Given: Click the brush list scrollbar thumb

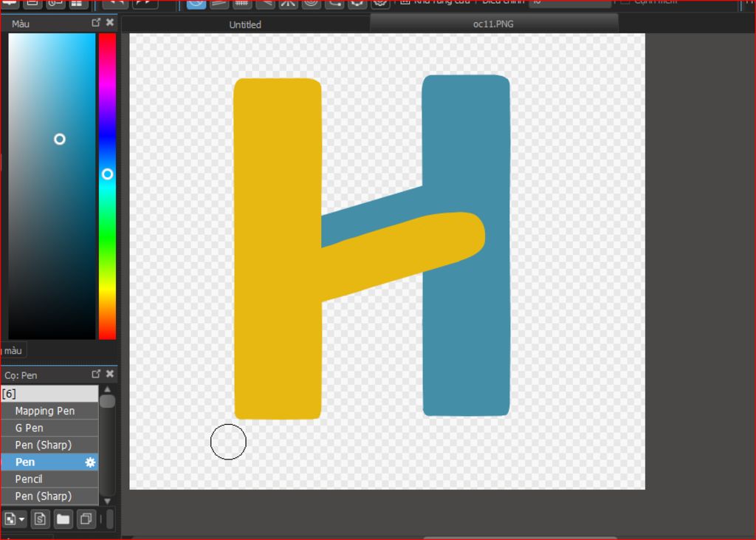Looking at the screenshot, I should tap(108, 402).
